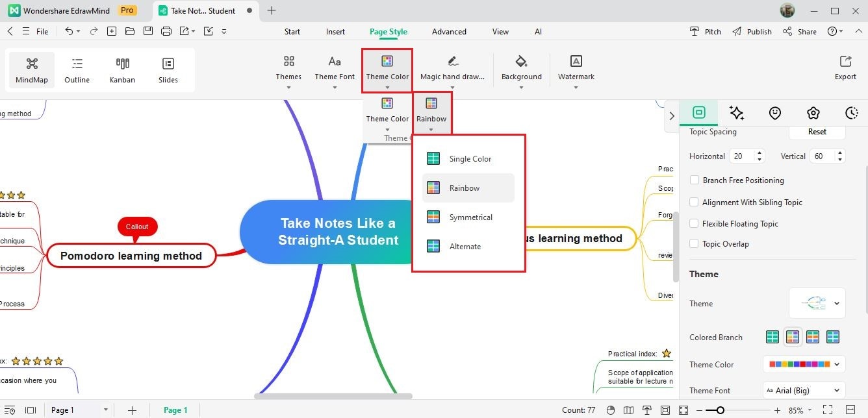Select Single Color from the menu

click(x=468, y=159)
